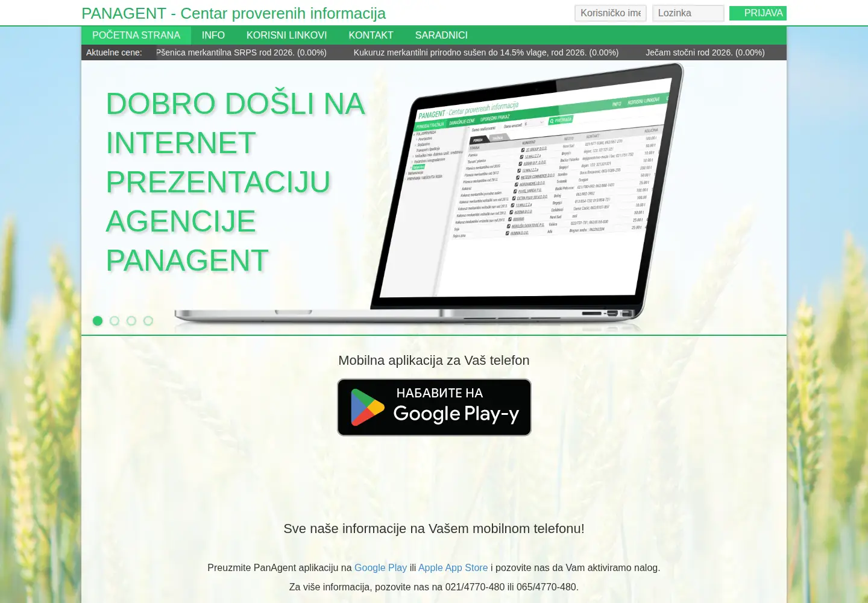Click the PRIJAVA login button

click(758, 13)
